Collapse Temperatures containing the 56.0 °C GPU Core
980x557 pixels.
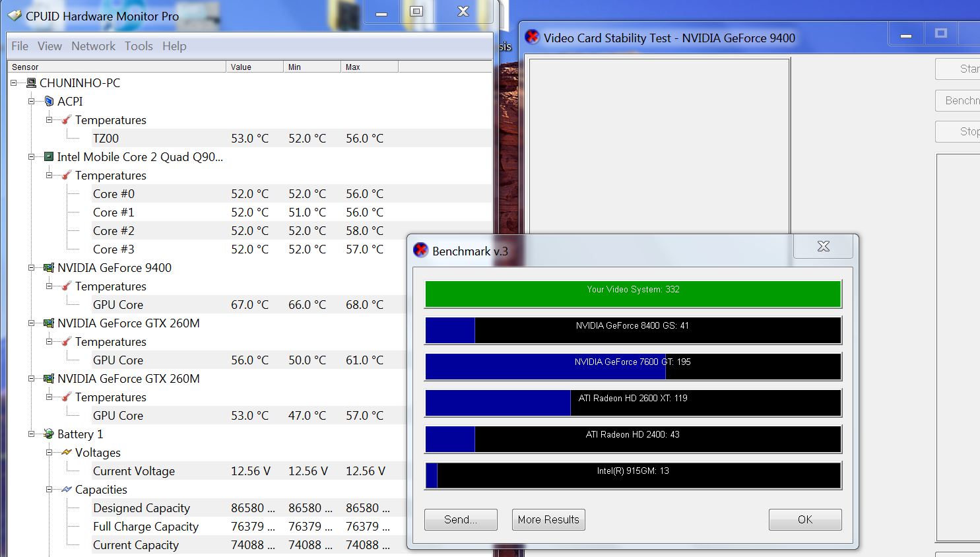(x=49, y=342)
